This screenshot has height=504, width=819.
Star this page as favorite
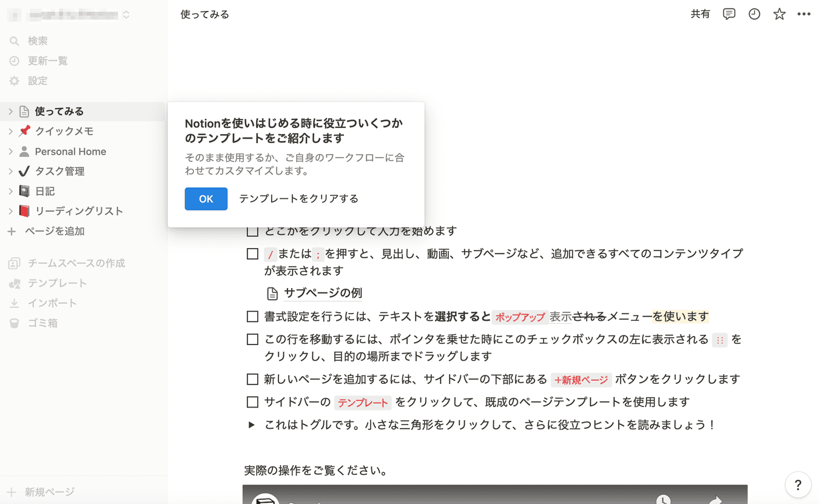[x=780, y=14]
